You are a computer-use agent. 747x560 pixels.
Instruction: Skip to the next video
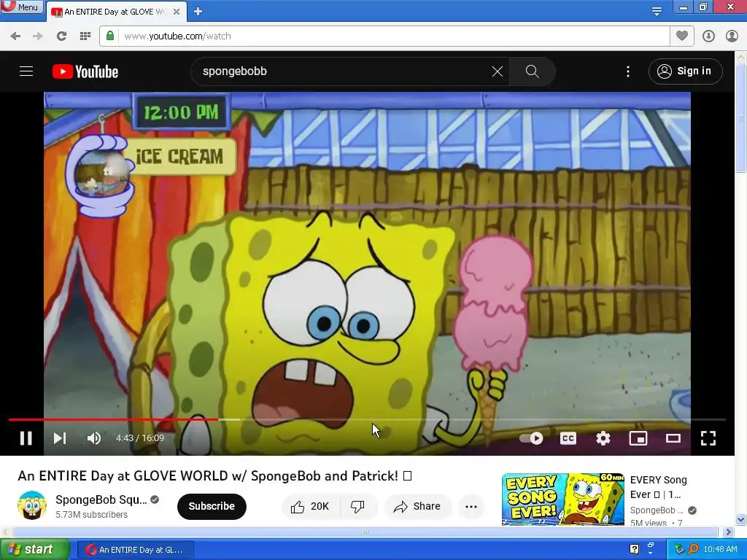click(60, 438)
